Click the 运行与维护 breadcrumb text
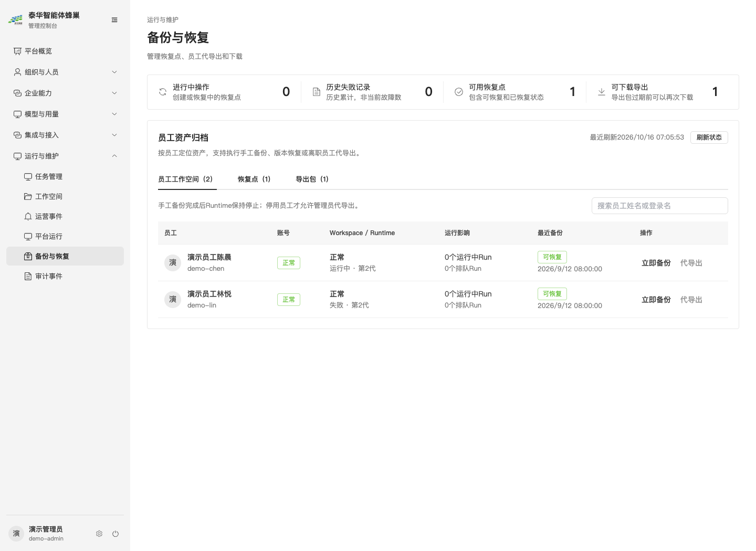756x551 pixels. pos(163,20)
